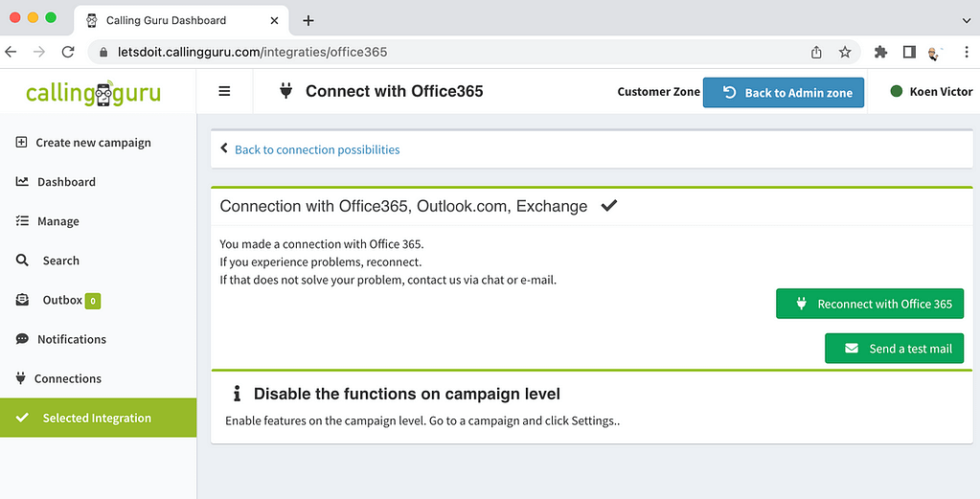The height and width of the screenshot is (499, 980).
Task: Reload the page using the refresh icon
Action: 68,53
